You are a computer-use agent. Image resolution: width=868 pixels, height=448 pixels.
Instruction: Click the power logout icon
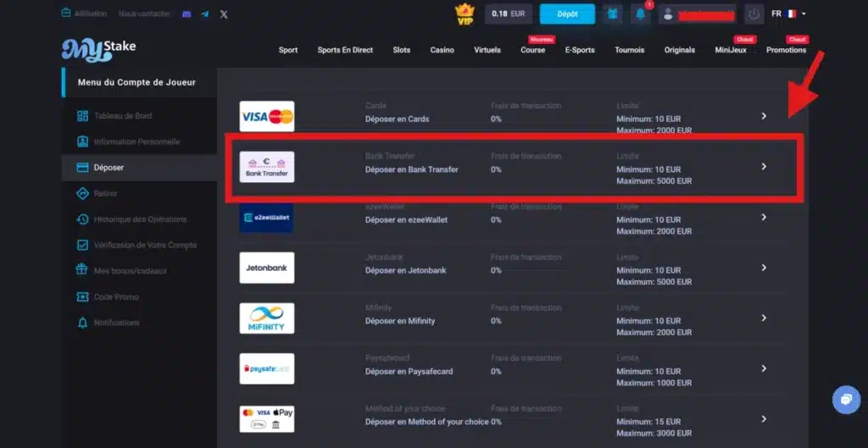point(754,14)
